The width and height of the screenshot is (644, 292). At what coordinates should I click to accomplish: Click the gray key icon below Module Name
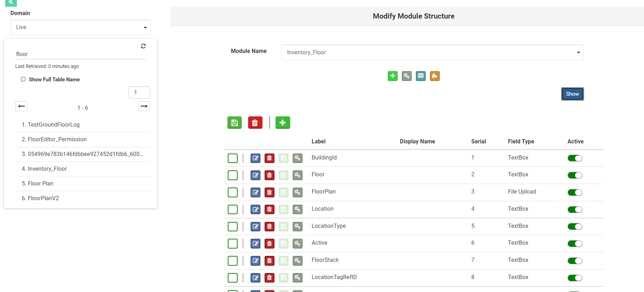(x=407, y=76)
